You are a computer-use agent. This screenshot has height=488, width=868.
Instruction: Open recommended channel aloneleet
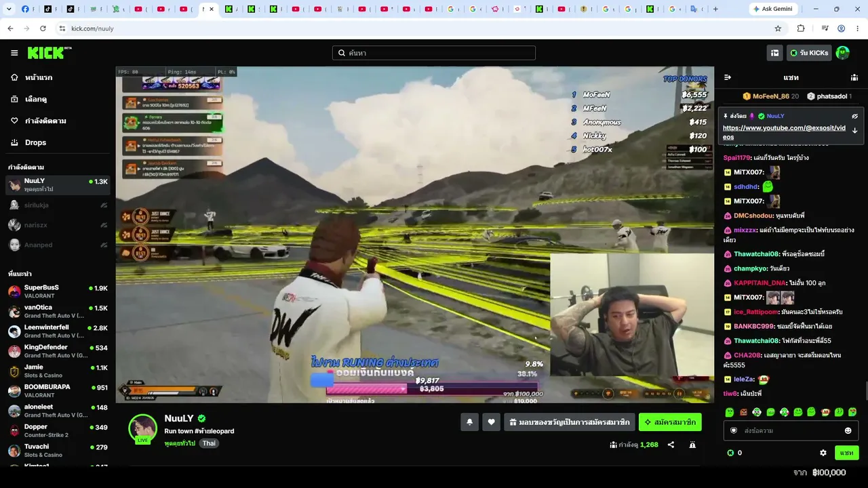[x=58, y=411]
